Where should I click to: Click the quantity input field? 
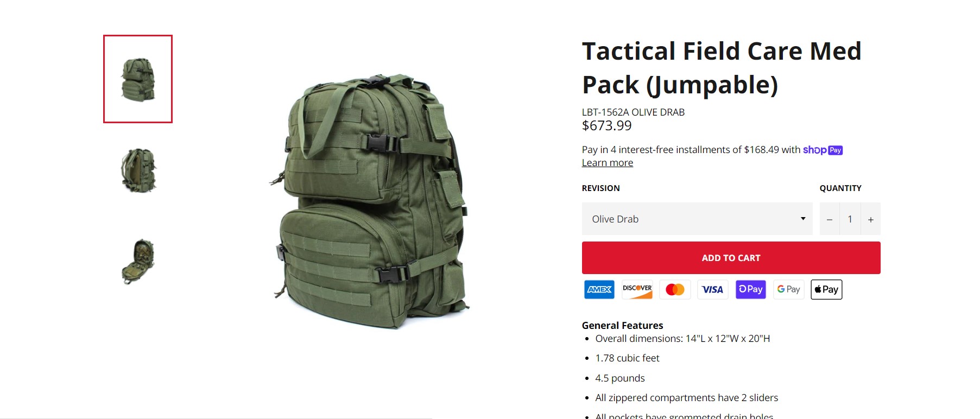click(x=850, y=219)
